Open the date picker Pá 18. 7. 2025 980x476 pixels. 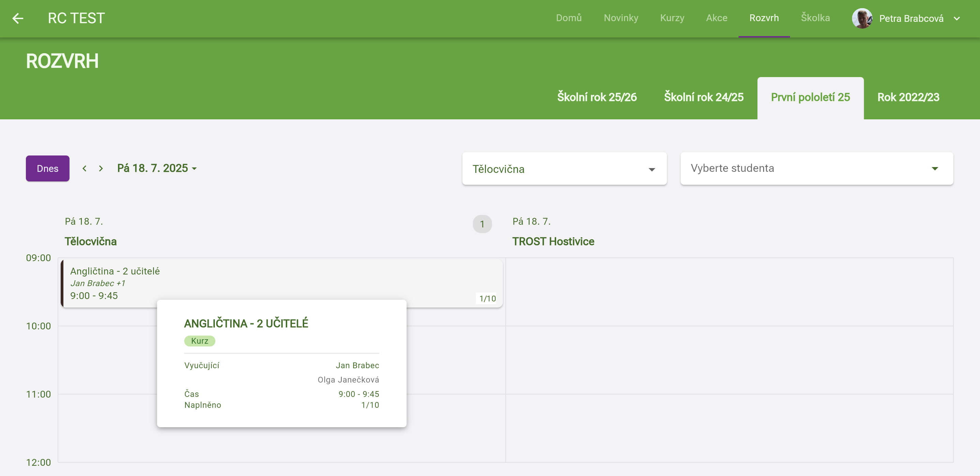pyautogui.click(x=157, y=168)
